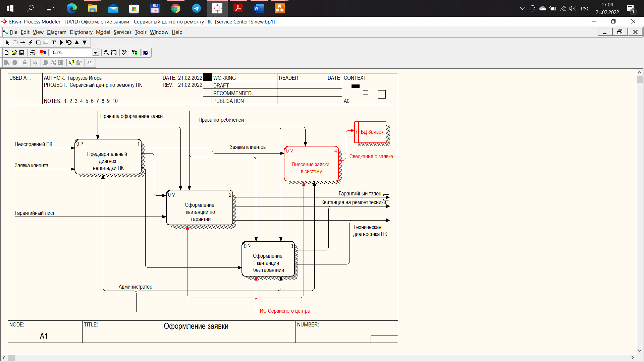Screen dimensions: 644x362
Task: Click the black WORKING status marker
Action: tap(208, 77)
